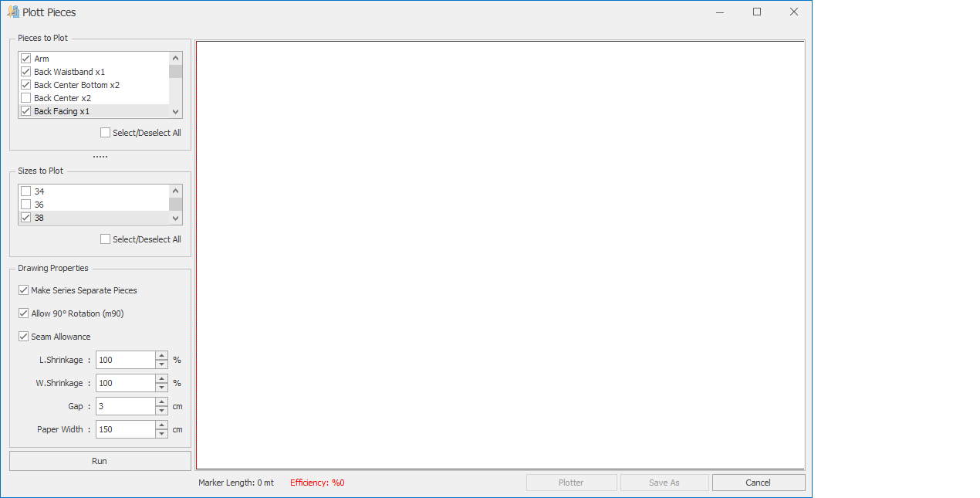980x498 pixels.
Task: Decrease W.Shrinkage with down arrow
Action: click(x=161, y=387)
